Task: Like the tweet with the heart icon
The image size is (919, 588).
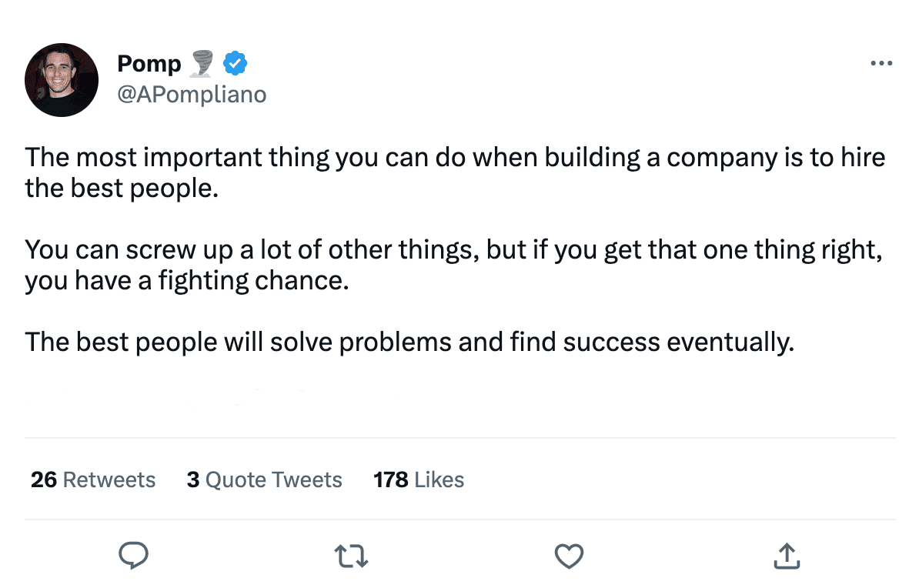Action: click(x=569, y=555)
